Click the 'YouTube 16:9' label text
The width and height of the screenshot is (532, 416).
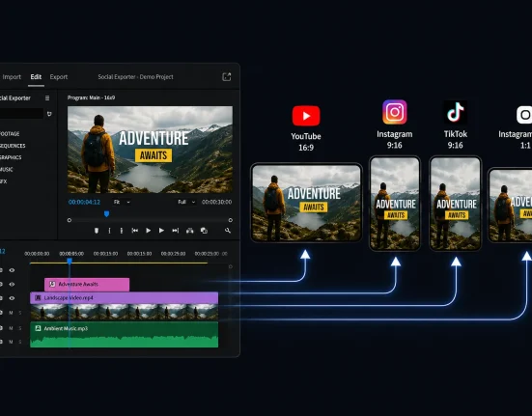point(306,142)
